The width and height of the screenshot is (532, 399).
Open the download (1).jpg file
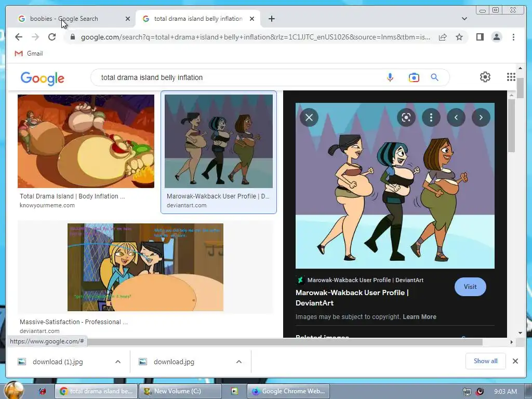click(x=58, y=362)
